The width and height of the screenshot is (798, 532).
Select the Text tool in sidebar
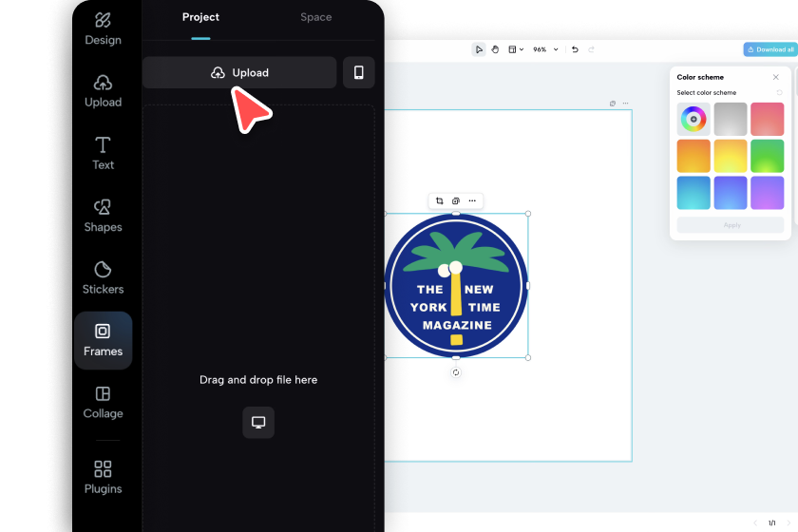point(103,153)
